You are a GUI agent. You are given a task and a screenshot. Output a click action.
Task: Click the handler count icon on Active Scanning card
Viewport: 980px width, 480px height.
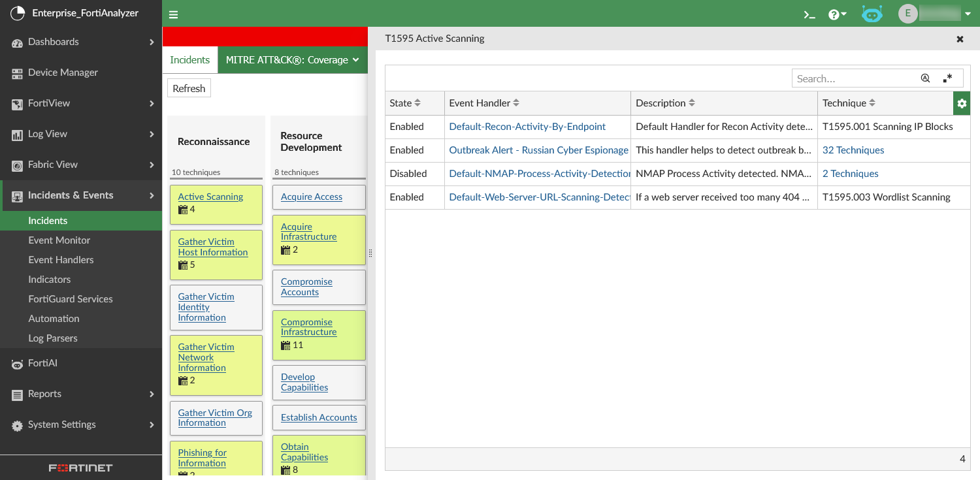coord(183,210)
